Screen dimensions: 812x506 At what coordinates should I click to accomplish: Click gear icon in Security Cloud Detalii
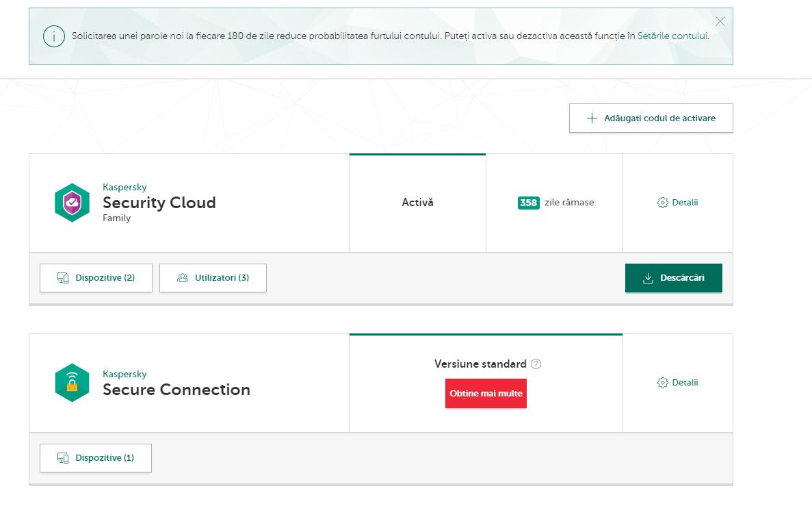pyautogui.click(x=662, y=203)
